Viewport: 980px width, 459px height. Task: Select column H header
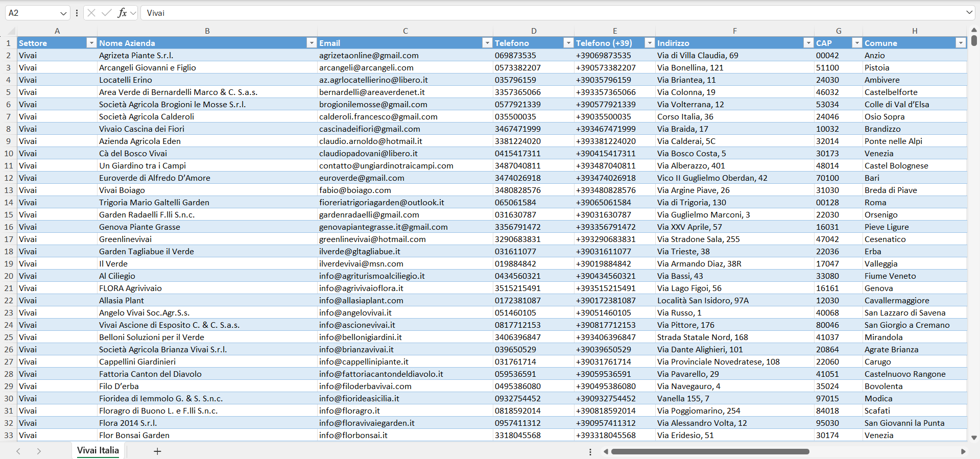tap(915, 31)
